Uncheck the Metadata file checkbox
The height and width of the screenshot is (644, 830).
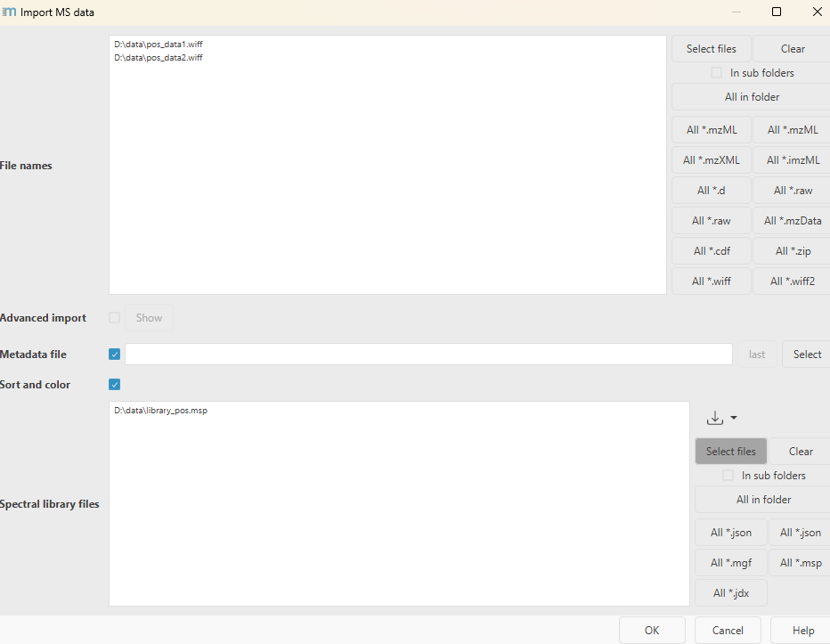pyautogui.click(x=114, y=355)
